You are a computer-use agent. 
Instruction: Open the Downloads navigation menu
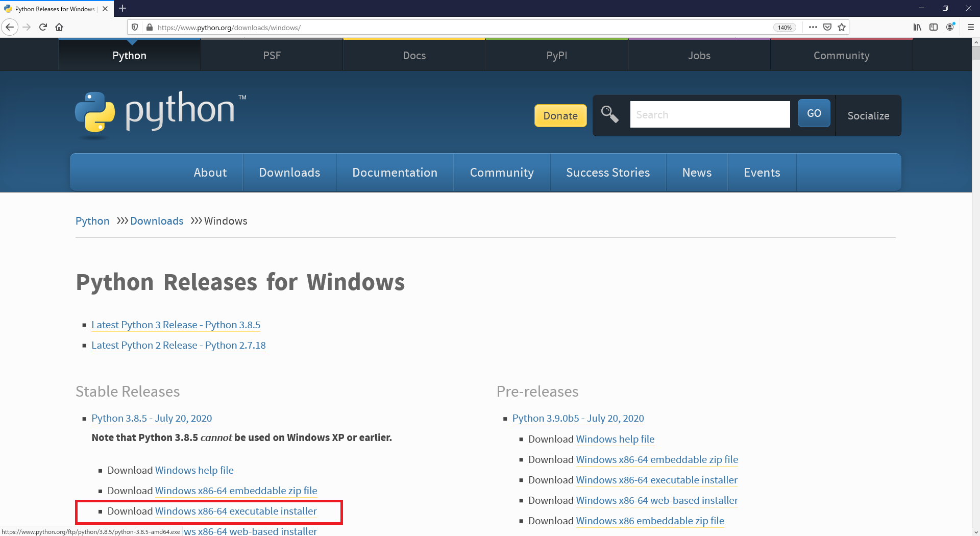click(289, 173)
